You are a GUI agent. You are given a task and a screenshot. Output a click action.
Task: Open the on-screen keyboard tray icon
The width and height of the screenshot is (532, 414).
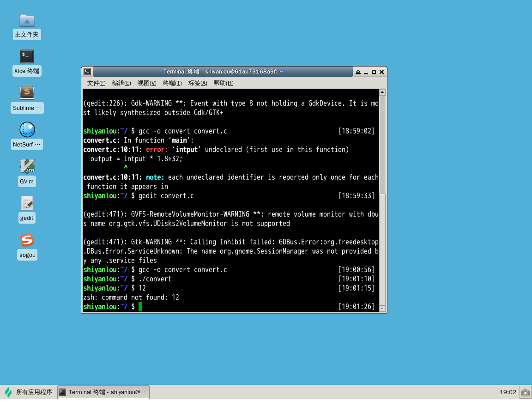pos(525,392)
